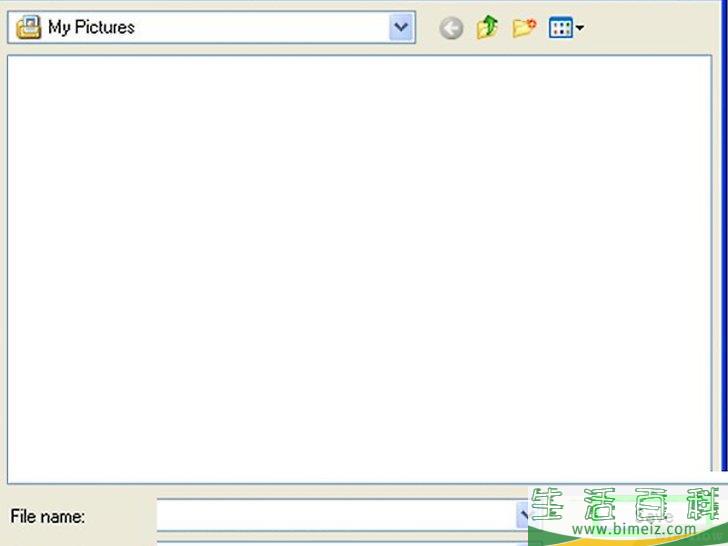Click the partially visible field below File name

(x=340, y=541)
